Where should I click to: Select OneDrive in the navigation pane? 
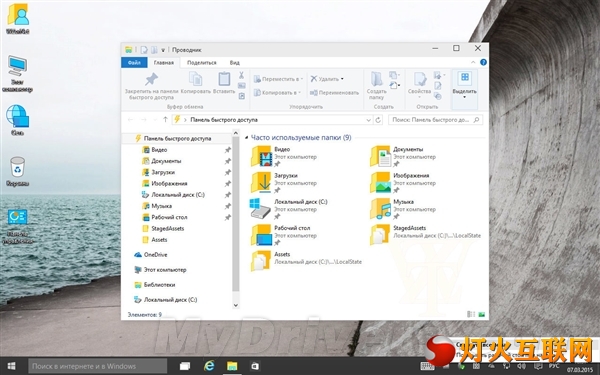point(155,254)
